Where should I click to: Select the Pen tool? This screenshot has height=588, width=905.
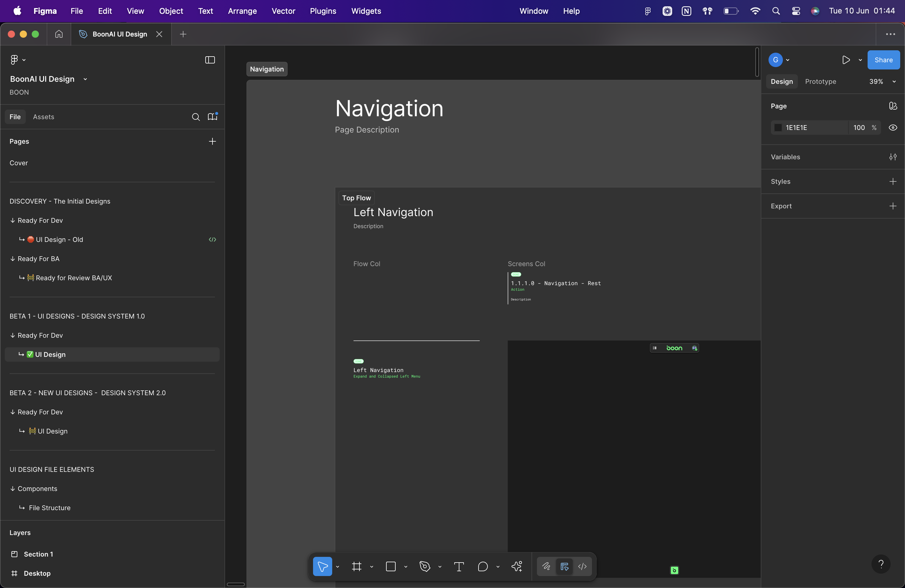425,567
